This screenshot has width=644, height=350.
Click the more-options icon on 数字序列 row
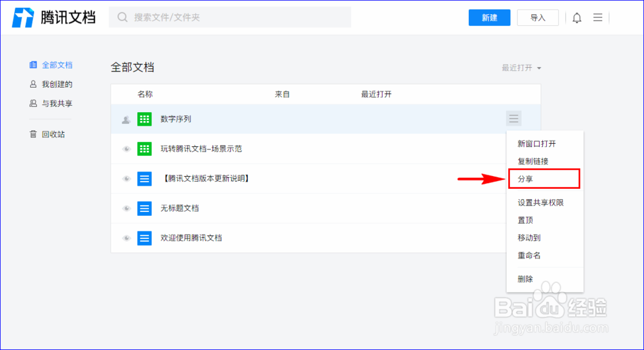[x=514, y=119]
